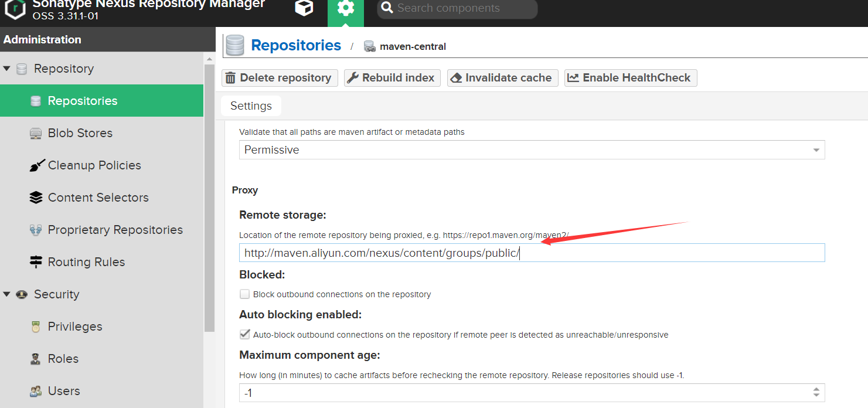Decrease Maximum component age with down arrow
This screenshot has width=868, height=408.
click(x=816, y=396)
